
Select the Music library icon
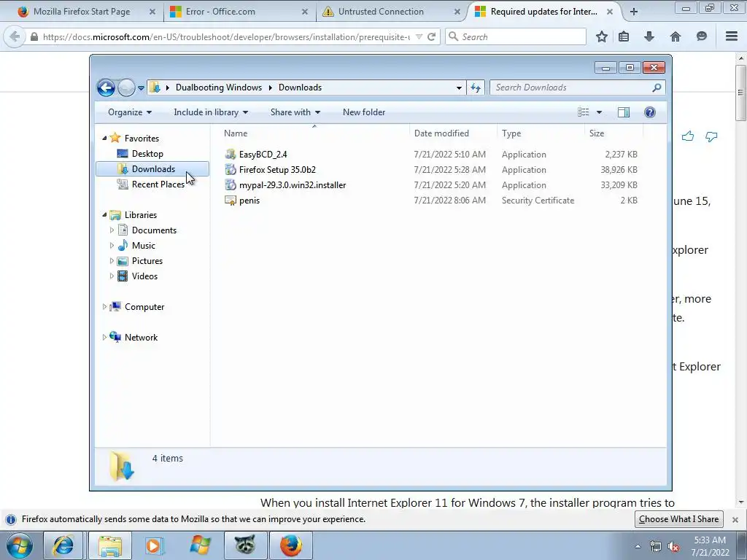pyautogui.click(x=123, y=245)
